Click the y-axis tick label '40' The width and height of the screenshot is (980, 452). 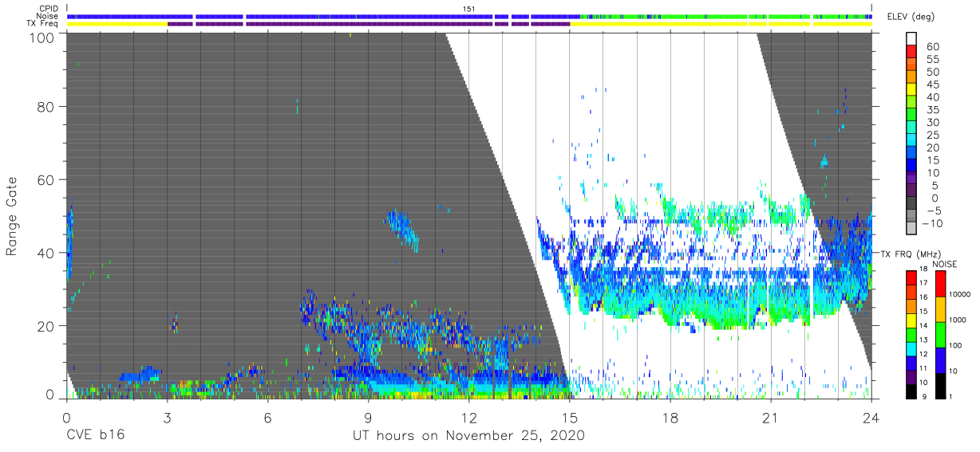(x=47, y=254)
